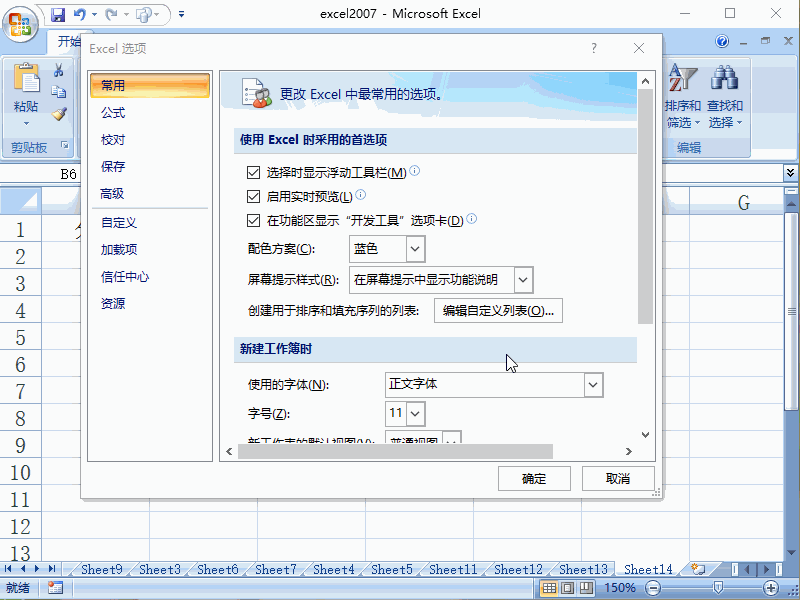Expand the formula bar chevron
The width and height of the screenshot is (800, 600).
[790, 173]
